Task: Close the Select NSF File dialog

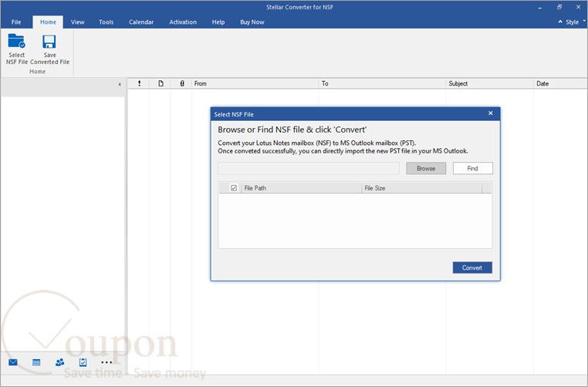Action: 491,113
